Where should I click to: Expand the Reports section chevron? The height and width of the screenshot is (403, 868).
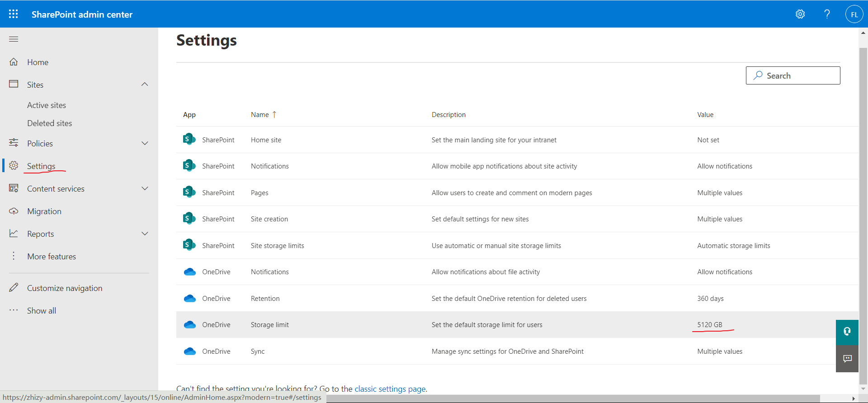coord(145,234)
